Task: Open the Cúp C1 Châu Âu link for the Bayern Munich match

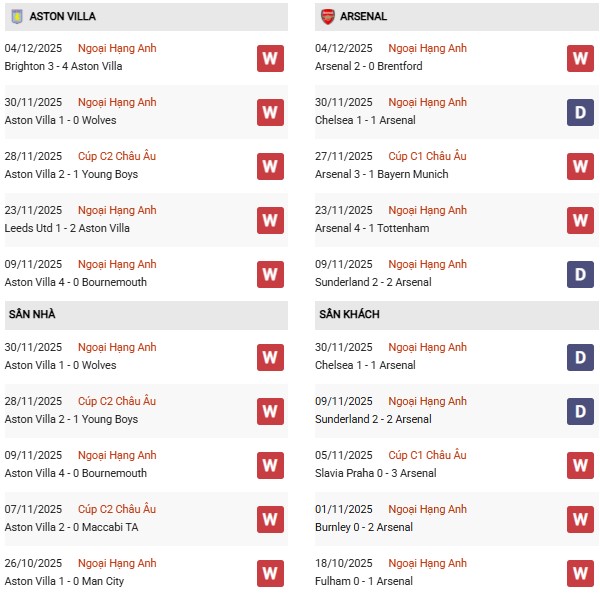Action: pos(427,156)
